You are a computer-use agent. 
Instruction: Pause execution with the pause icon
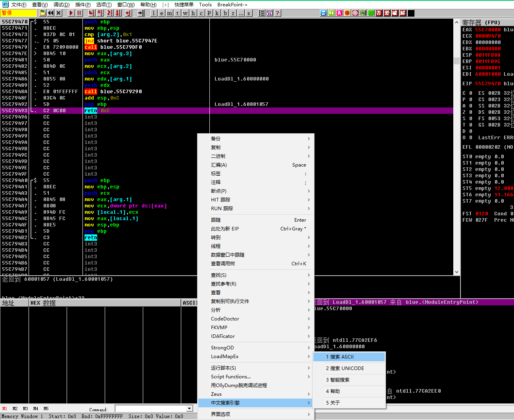[79, 13]
